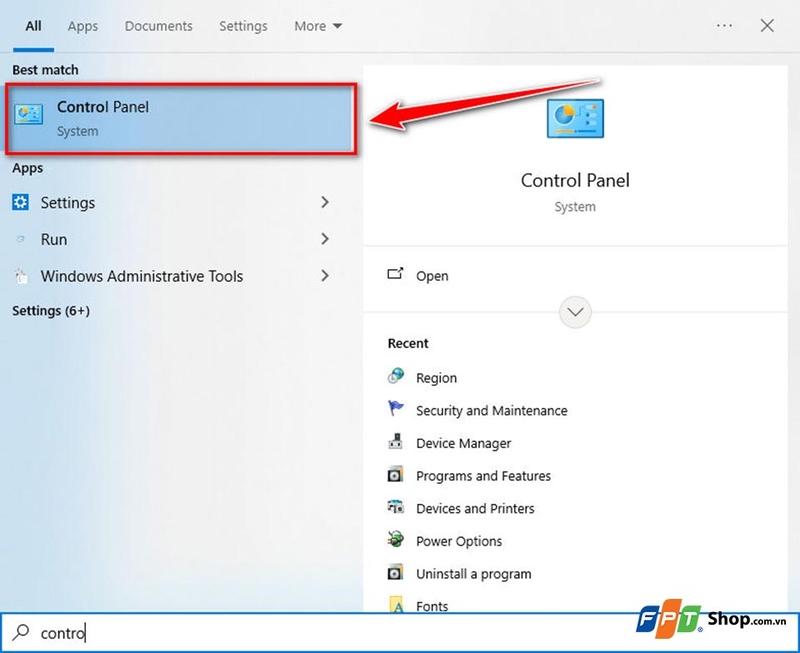Click the Devices and Printers icon
800x653 pixels.
[x=395, y=507]
